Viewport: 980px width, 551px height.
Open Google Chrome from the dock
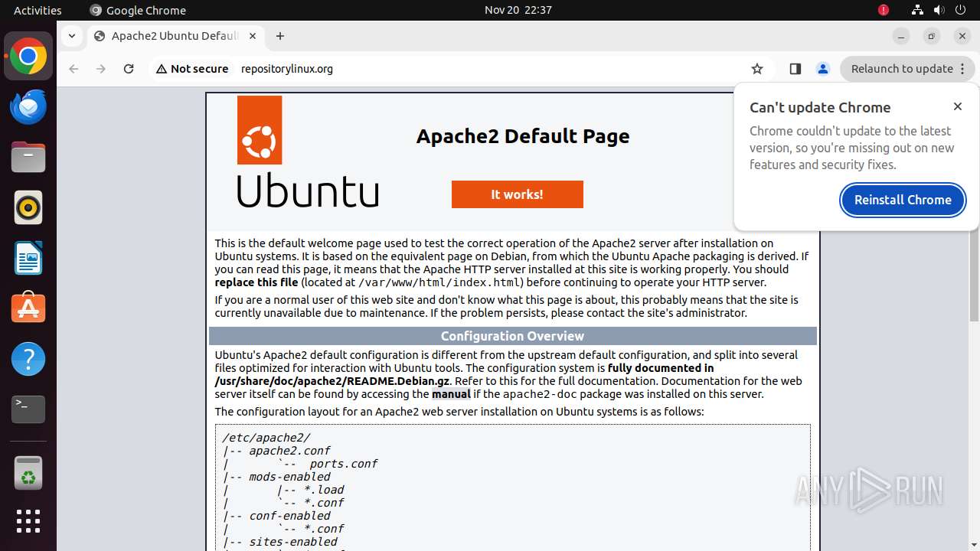28,57
